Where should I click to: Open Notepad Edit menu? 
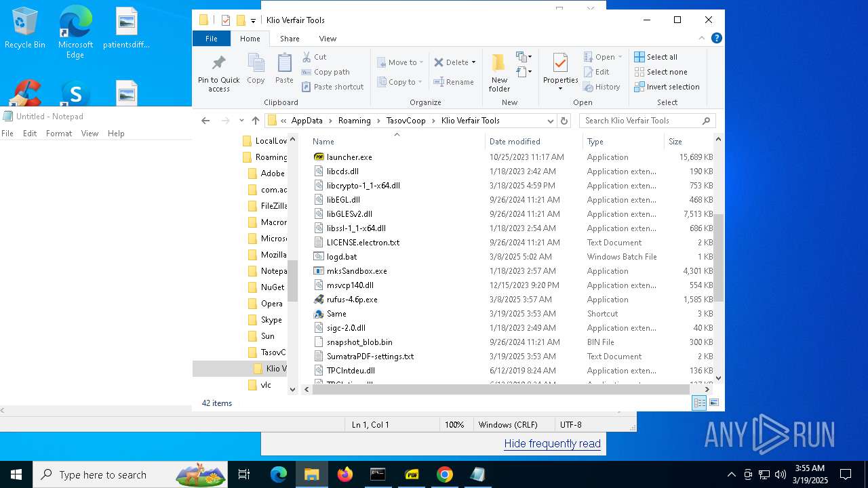[x=30, y=134]
